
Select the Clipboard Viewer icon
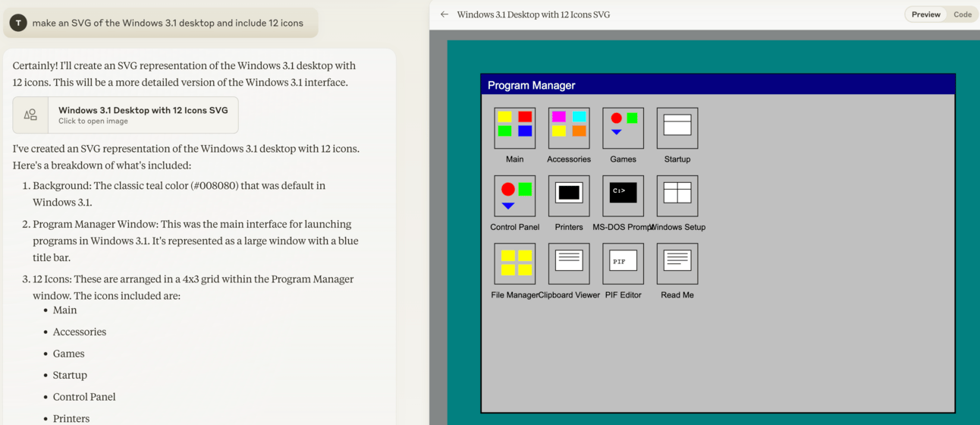[569, 263]
